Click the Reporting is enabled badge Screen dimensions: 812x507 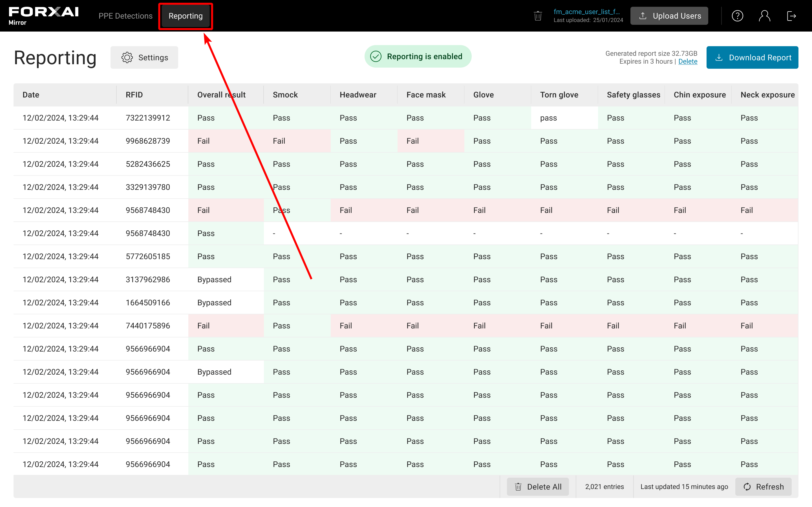(x=418, y=56)
